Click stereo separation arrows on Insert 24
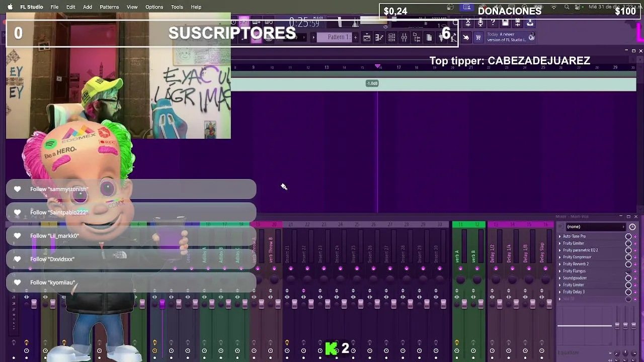The image size is (644, 362). coord(337,297)
